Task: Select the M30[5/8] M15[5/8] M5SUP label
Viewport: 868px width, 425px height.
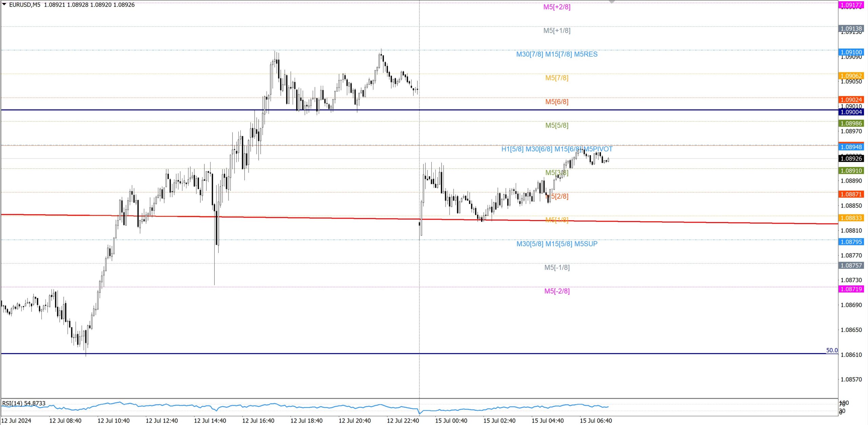Action: click(556, 244)
